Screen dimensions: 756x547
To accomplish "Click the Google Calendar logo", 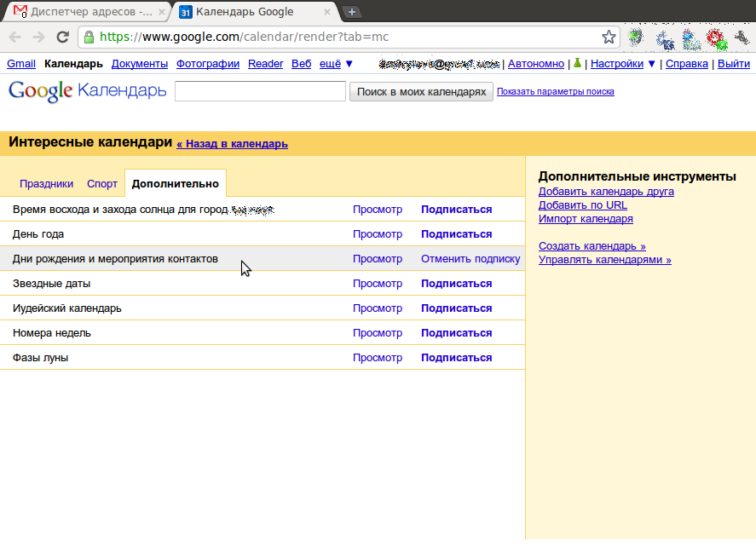I will coord(88,90).
